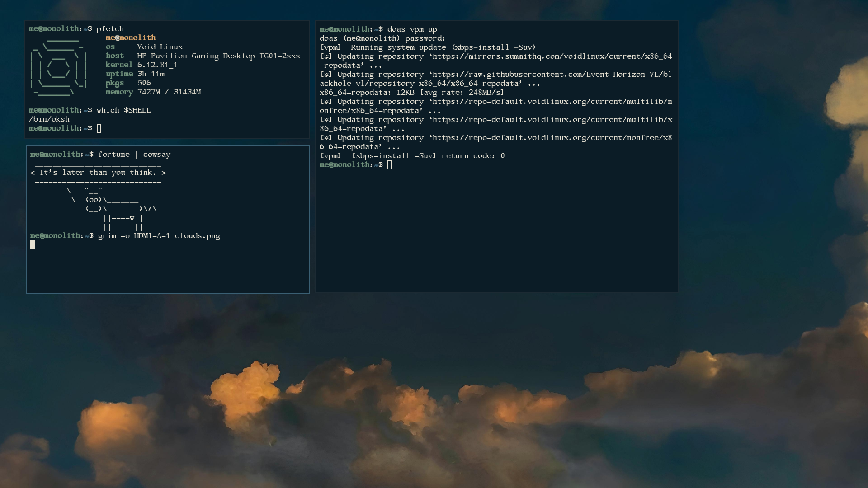The width and height of the screenshot is (868, 488).
Task: Select the orange me@monolith pfetch title
Action: click(131, 38)
